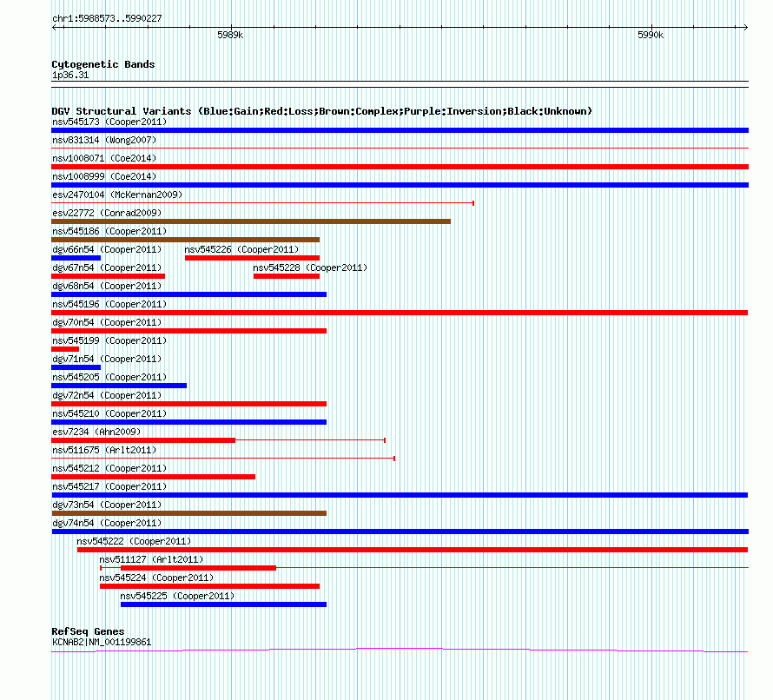Open variant nsv1008071 (Coe2014) label
This screenshot has height=700, width=773.
click(x=104, y=158)
